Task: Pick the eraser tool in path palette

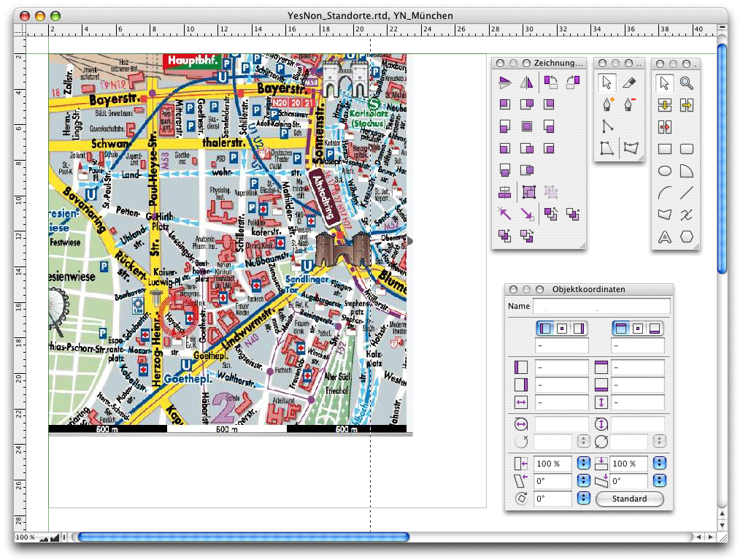Action: [631, 83]
